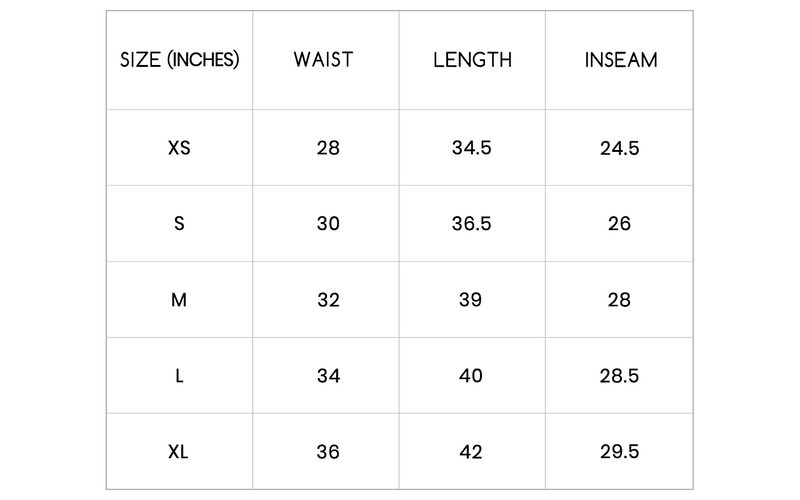The width and height of the screenshot is (800, 500).
Task: Select inseam value 28 in M row
Action: pos(620,300)
